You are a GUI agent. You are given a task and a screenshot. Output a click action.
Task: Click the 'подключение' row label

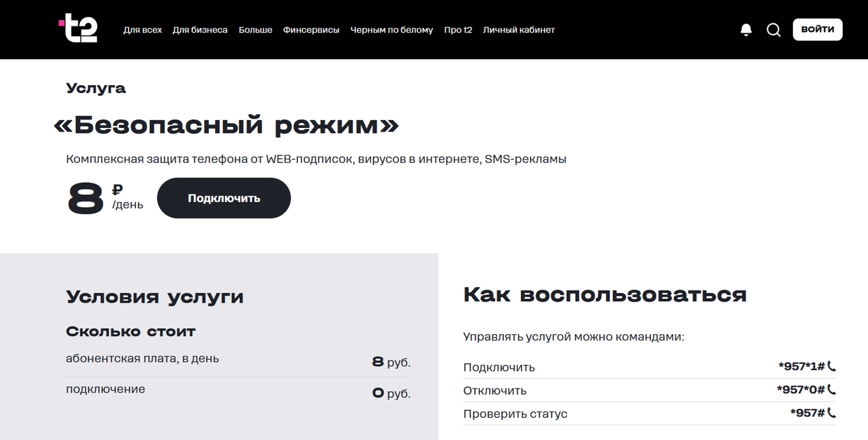pyautogui.click(x=105, y=389)
